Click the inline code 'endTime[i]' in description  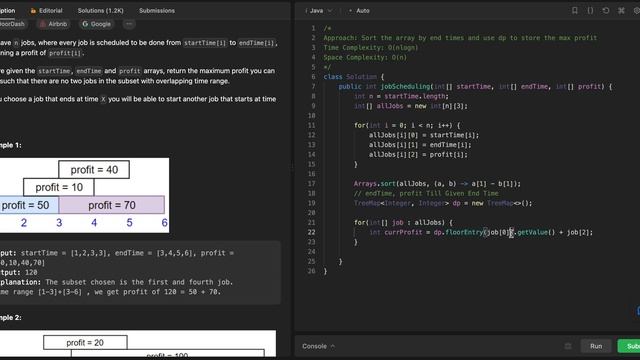[x=256, y=43]
